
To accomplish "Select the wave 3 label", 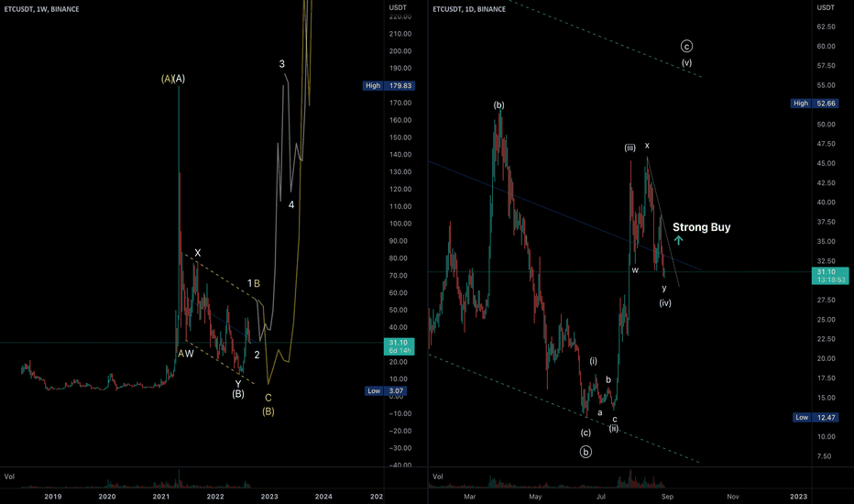I will point(281,64).
